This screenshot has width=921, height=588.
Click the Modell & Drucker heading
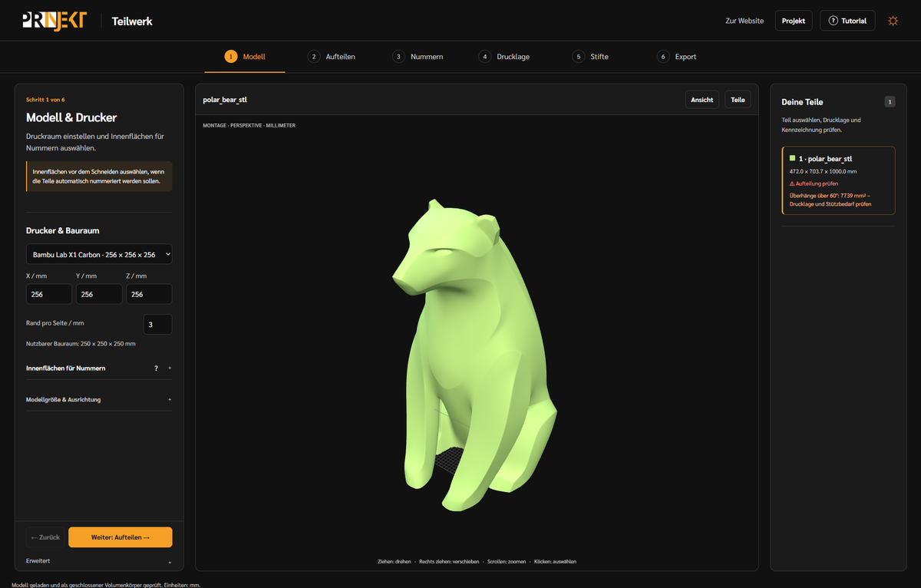tap(71, 117)
